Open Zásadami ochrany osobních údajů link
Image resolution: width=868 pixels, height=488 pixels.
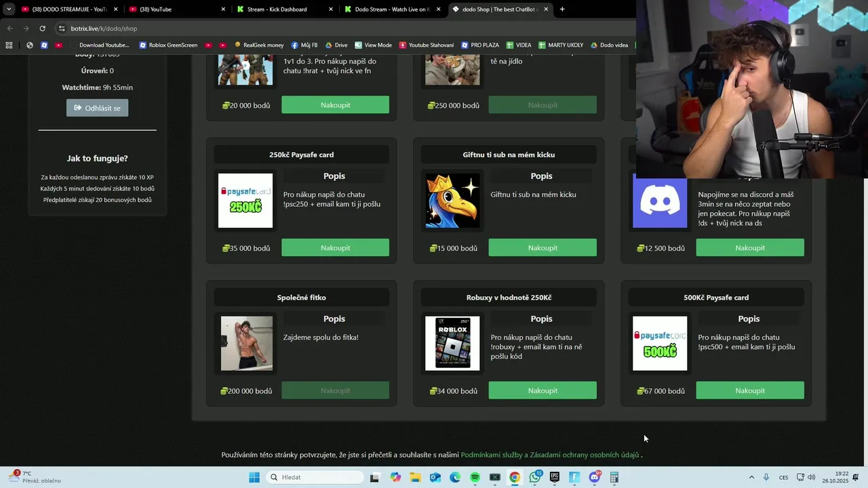[x=585, y=455]
